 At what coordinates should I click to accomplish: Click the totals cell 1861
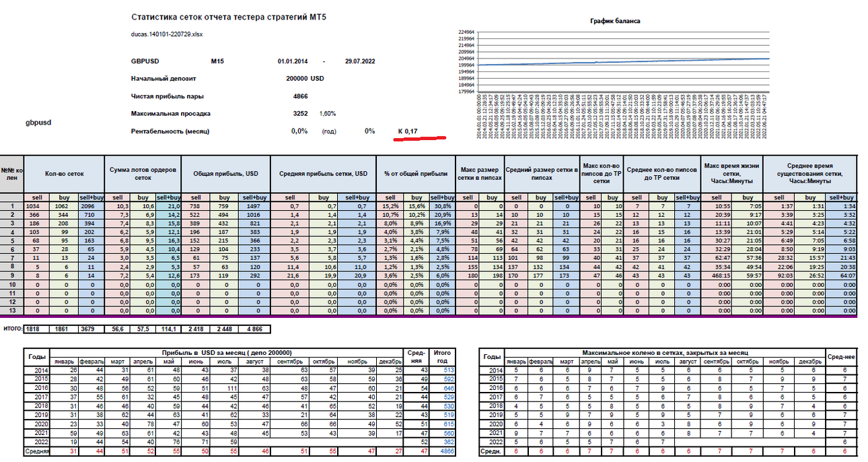pyautogui.click(x=64, y=329)
